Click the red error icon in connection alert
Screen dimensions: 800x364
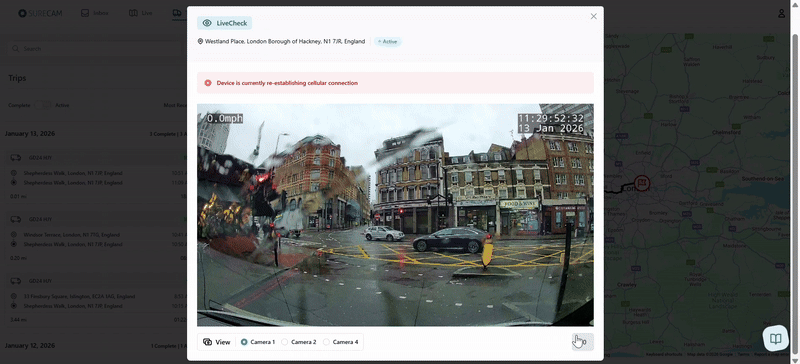pos(208,83)
